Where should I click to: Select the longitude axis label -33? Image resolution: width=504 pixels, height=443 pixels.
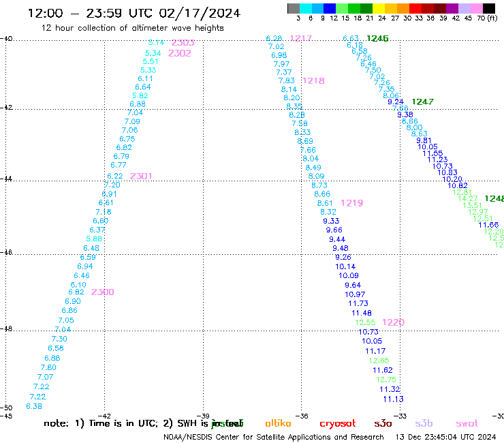[x=400, y=416]
